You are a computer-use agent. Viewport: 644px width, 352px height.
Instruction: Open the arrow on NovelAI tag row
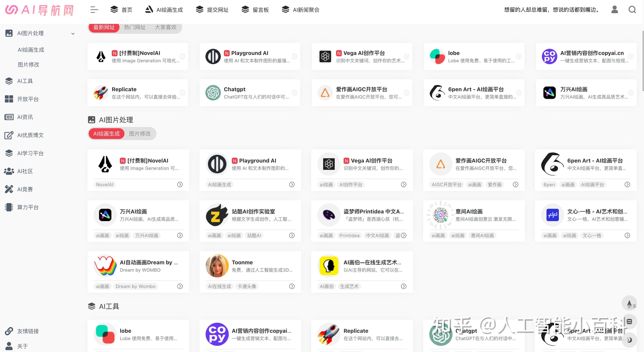[x=180, y=185]
